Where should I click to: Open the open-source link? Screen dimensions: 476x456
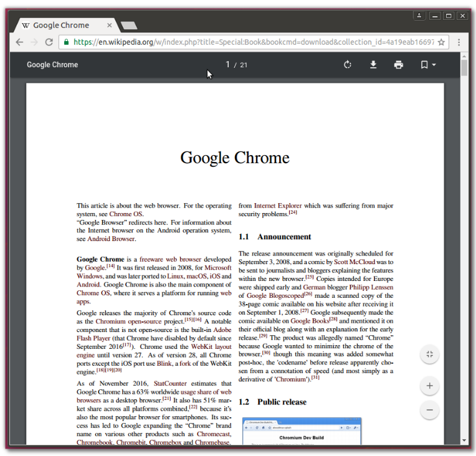[145, 321]
